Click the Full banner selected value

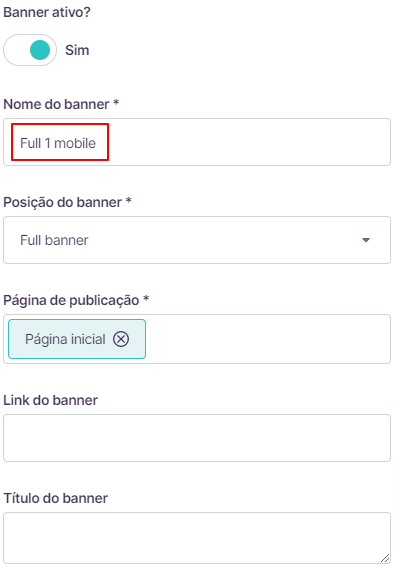pyautogui.click(x=54, y=240)
